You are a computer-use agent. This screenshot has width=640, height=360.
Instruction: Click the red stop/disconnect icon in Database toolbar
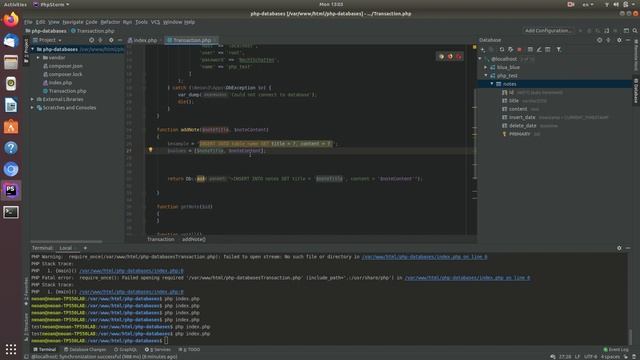[x=520, y=49]
